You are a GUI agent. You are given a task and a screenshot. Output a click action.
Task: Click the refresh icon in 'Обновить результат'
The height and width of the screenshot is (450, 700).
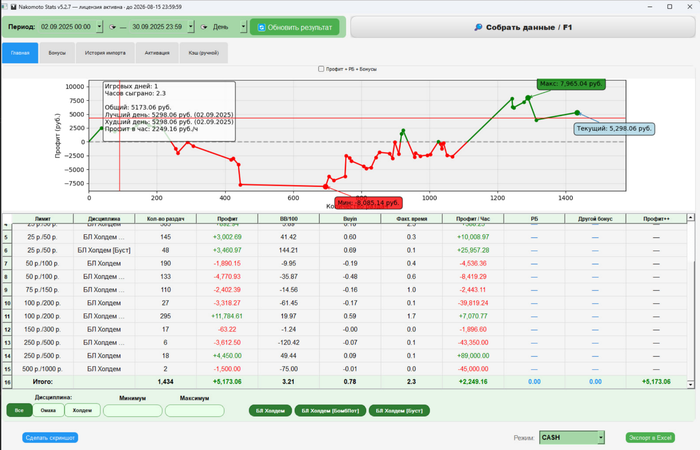(x=262, y=27)
